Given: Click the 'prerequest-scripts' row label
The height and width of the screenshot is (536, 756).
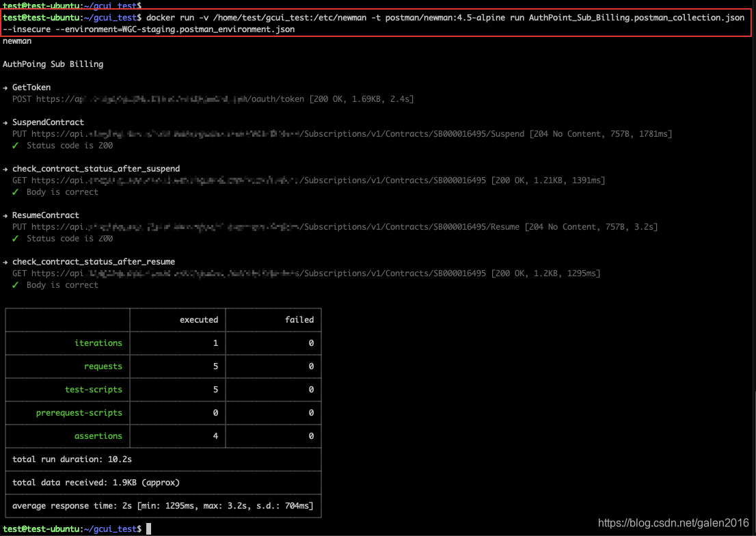Looking at the screenshot, I should pyautogui.click(x=79, y=412).
